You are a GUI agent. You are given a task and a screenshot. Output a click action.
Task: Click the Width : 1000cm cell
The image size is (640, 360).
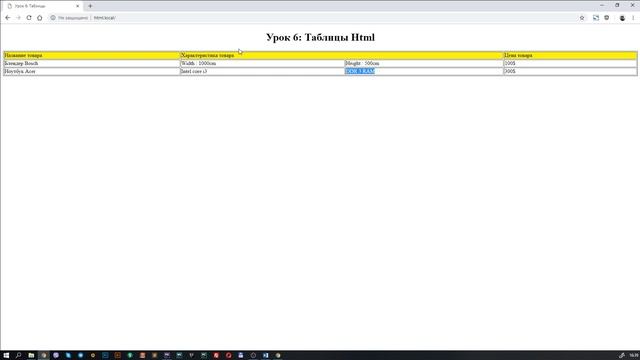[262, 63]
